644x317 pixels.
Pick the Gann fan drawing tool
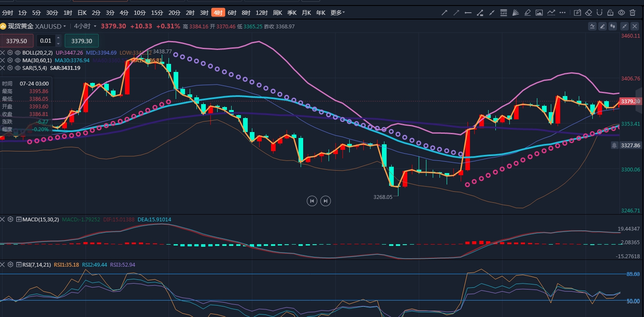515,13
